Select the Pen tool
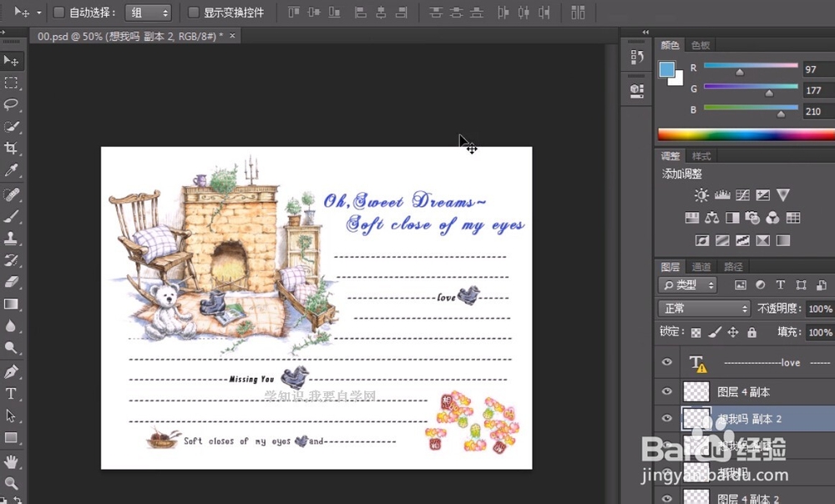The height and width of the screenshot is (504, 835). (x=11, y=371)
